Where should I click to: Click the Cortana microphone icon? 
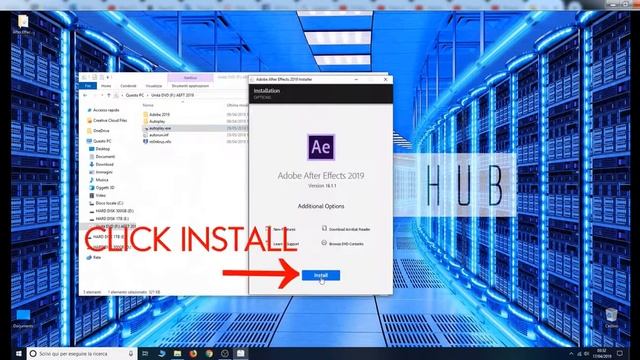click(x=131, y=353)
